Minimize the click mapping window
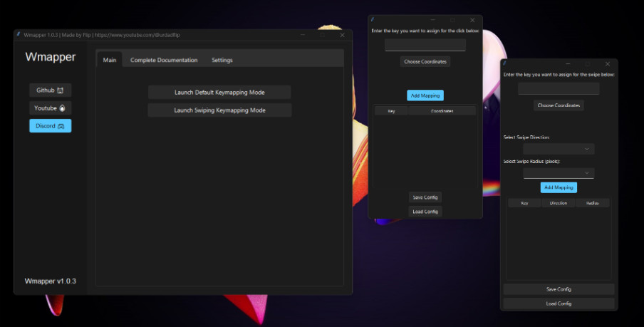Screen dimensions: 644x327 point(433,20)
